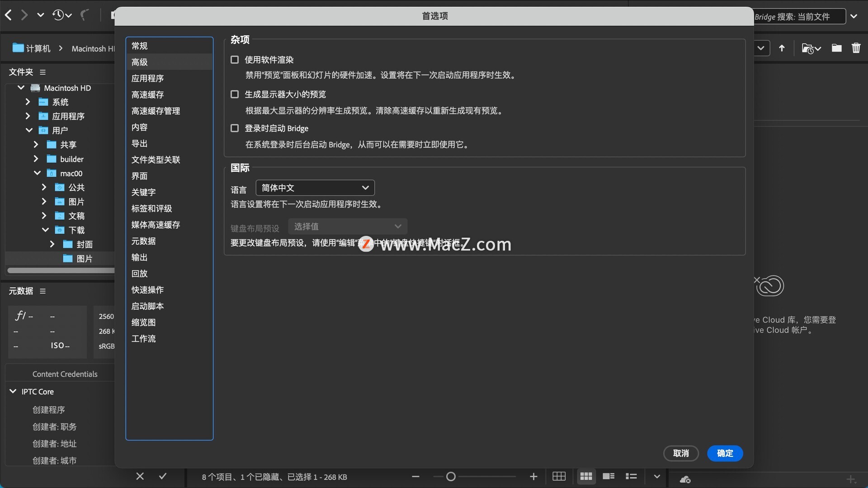Click the boomerang return icon
The image size is (868, 488).
[x=84, y=15]
